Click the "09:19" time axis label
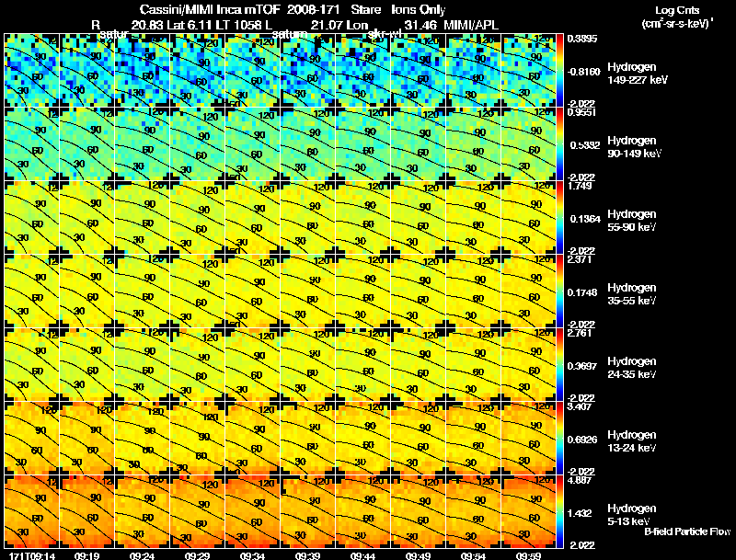This screenshot has width=736, height=560. click(x=86, y=555)
